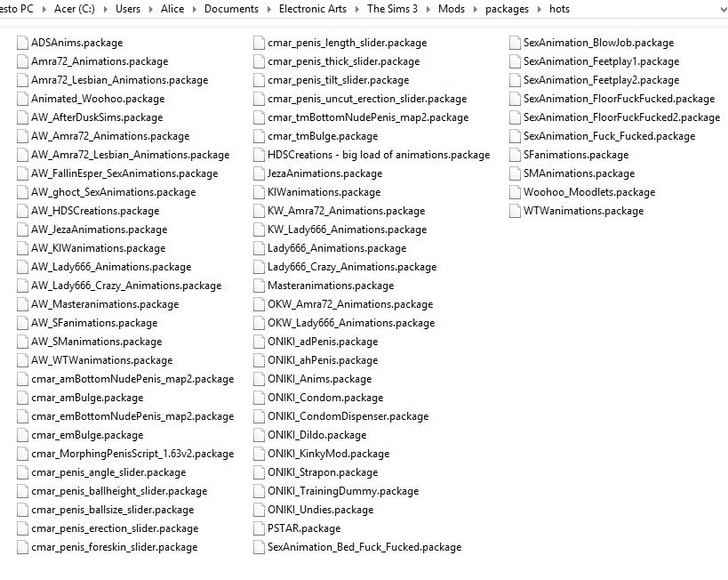Click the Animated_Woohoo.package file icon

click(22, 99)
